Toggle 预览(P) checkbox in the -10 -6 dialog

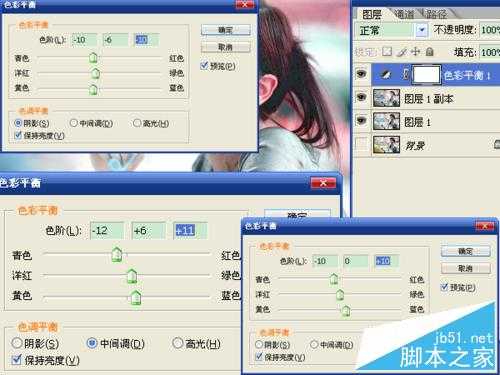click(204, 66)
